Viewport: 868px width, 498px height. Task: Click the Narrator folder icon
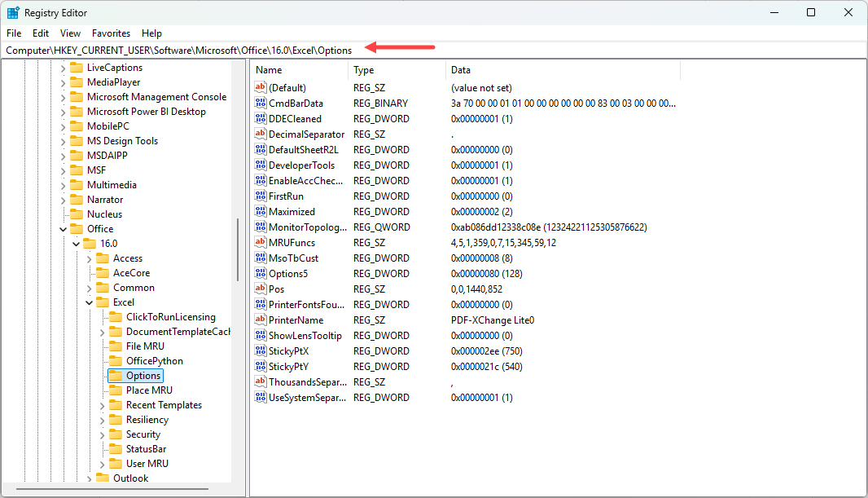pos(77,200)
